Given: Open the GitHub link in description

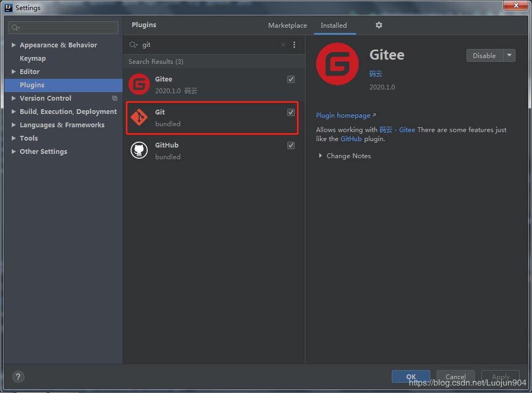Looking at the screenshot, I should 351,139.
